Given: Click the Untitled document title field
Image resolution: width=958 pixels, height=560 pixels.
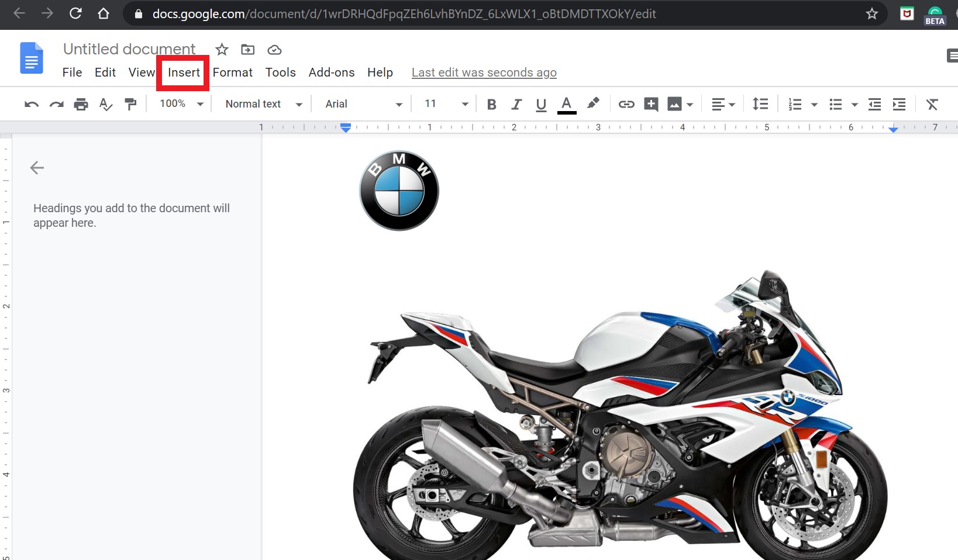Looking at the screenshot, I should pos(129,49).
